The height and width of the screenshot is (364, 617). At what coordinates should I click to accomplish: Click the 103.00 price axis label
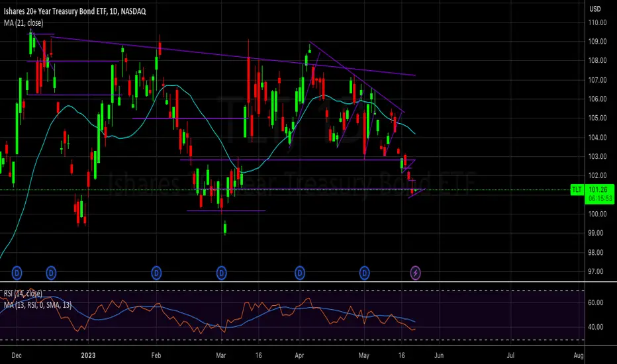(x=597, y=156)
